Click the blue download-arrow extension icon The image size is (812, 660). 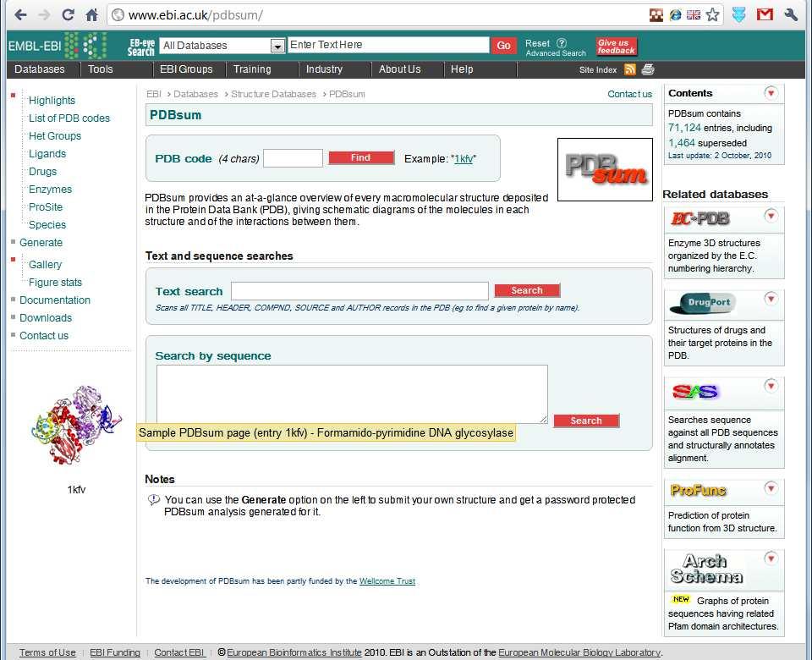point(739,14)
